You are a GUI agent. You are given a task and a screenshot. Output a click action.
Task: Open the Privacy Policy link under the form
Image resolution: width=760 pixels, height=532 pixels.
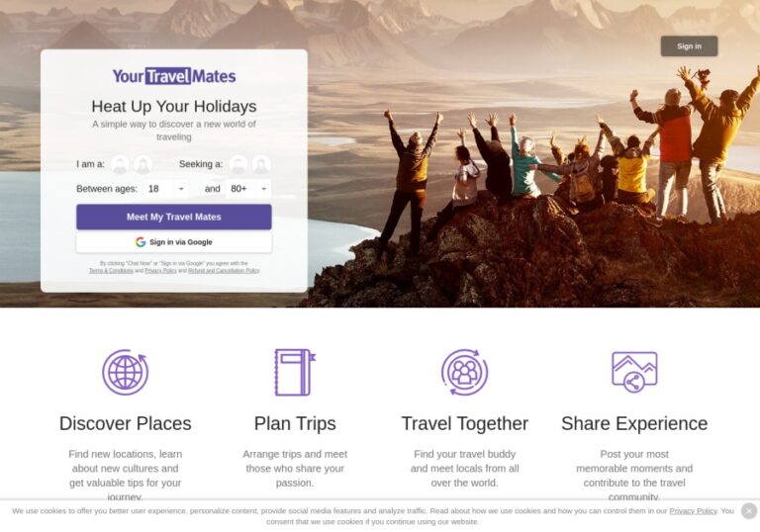point(160,271)
